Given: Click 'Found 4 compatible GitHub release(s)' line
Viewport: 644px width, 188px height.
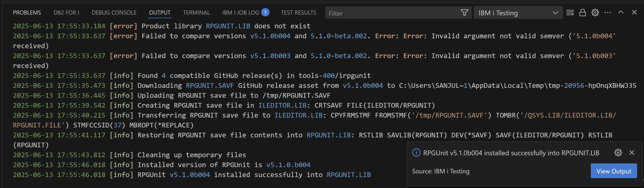Looking at the screenshot, I should (192, 75).
